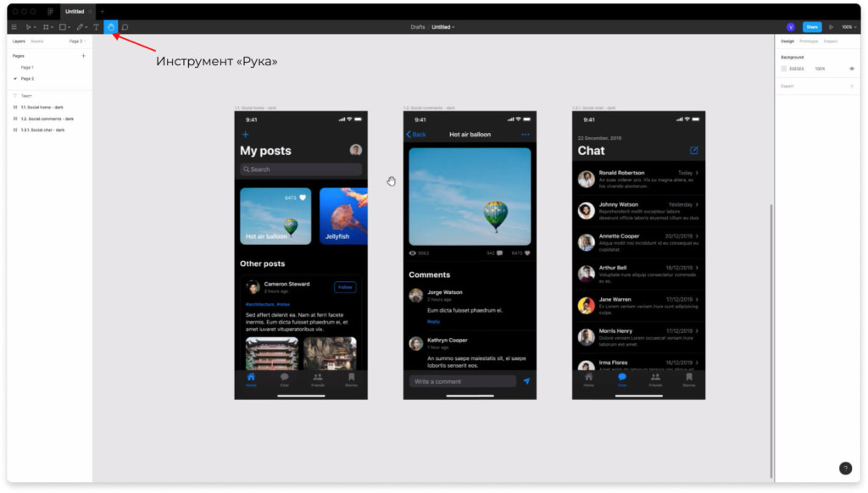Select Page 1 in the pages list
The width and height of the screenshot is (868, 493).
27,67
